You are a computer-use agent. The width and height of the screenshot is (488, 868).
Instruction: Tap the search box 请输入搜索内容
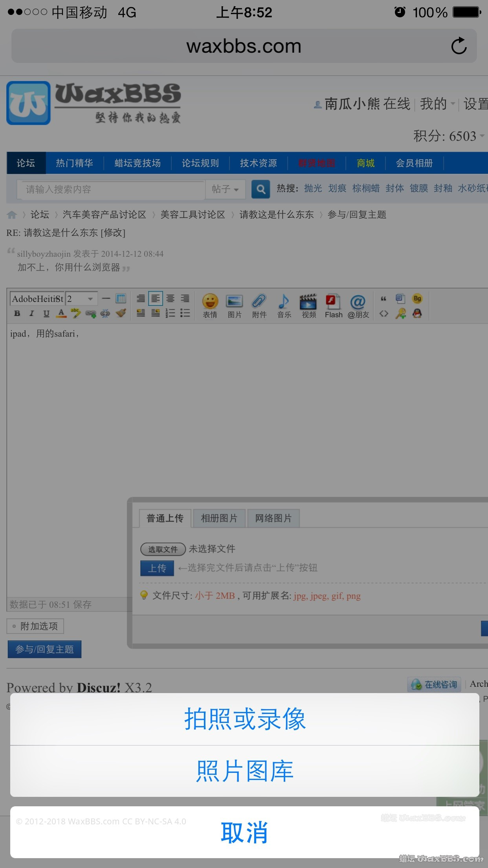[x=110, y=189]
